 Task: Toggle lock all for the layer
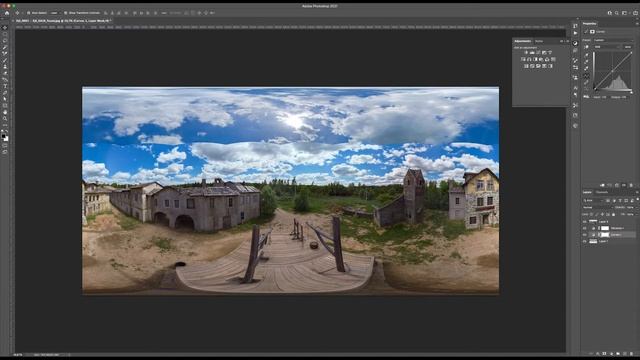pos(613,214)
